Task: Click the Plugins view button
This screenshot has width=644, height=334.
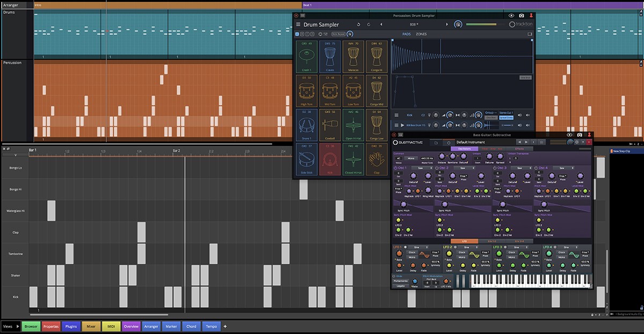Action: tap(71, 326)
